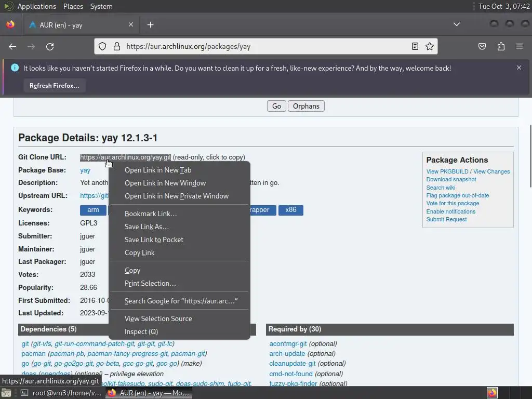The image size is (532, 399).
Task: Select Save Link As from context menu
Action: click(179, 227)
